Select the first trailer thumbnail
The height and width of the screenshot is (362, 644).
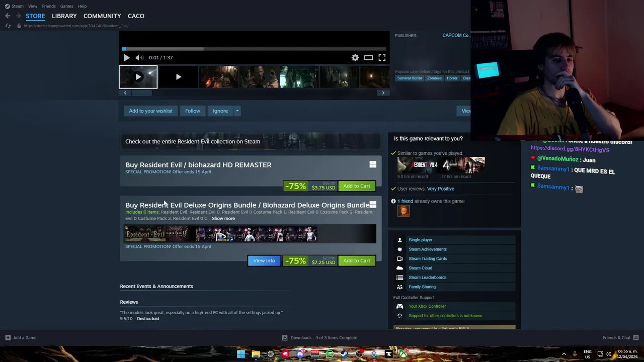(138, 77)
